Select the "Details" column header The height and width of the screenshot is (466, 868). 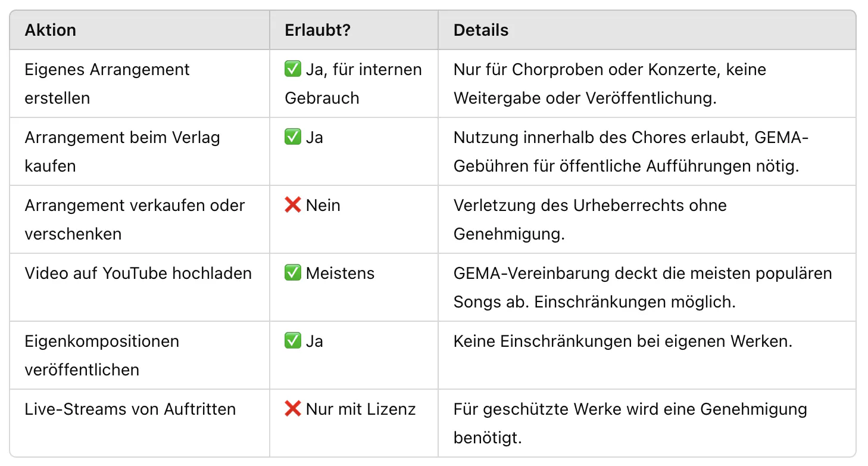481,30
